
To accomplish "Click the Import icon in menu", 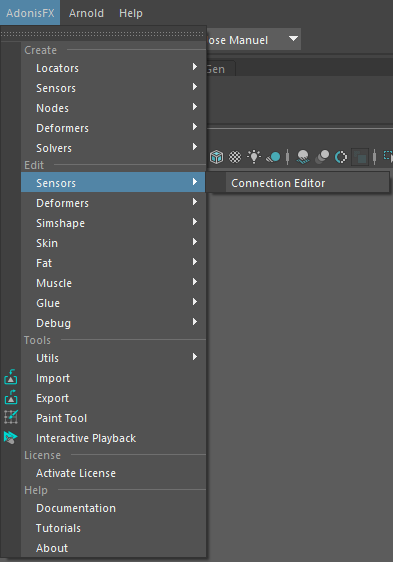I will (11, 377).
